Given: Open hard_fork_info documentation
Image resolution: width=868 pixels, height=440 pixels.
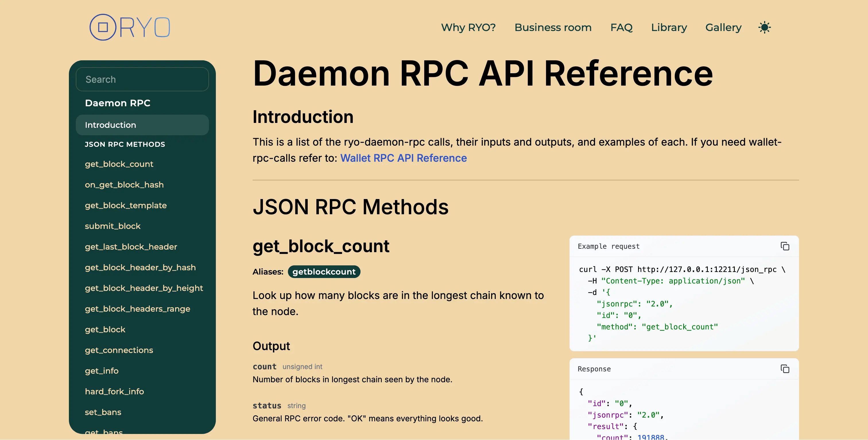Looking at the screenshot, I should click(x=115, y=391).
